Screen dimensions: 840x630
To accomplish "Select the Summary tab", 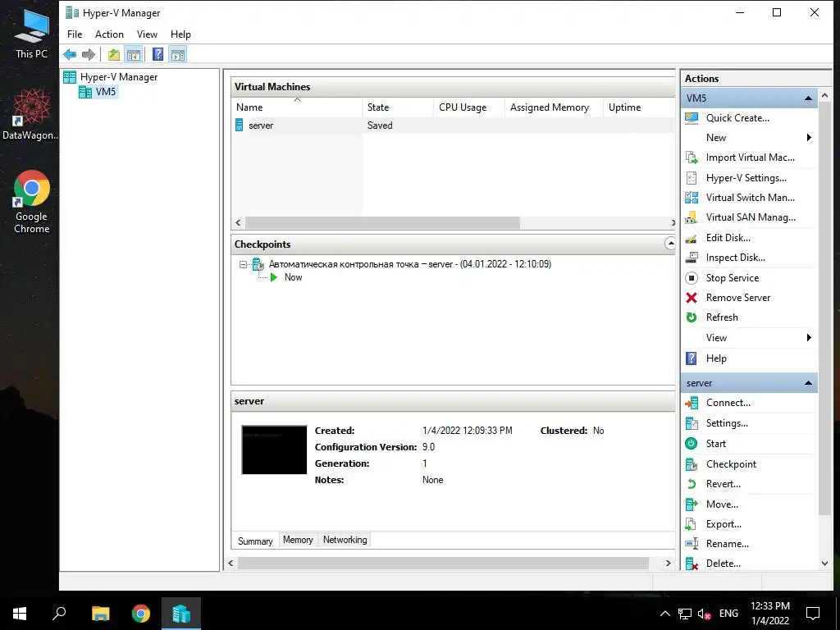I will (x=255, y=541).
